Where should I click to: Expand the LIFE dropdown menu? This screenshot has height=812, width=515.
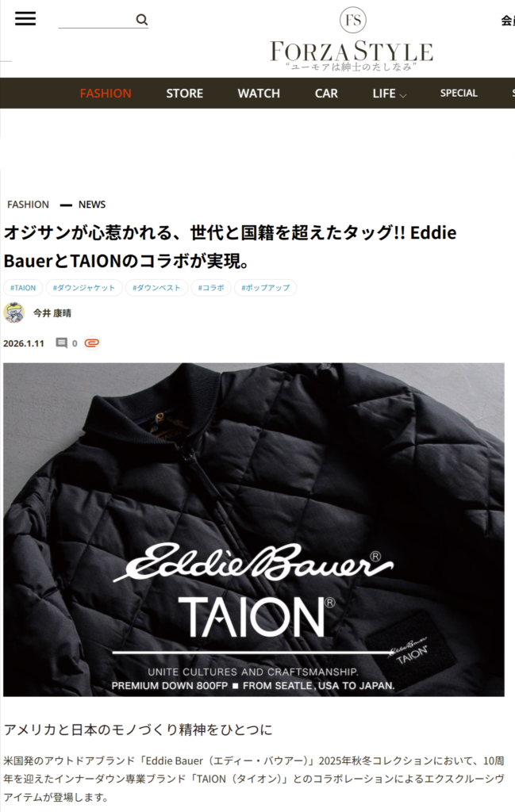pos(389,94)
